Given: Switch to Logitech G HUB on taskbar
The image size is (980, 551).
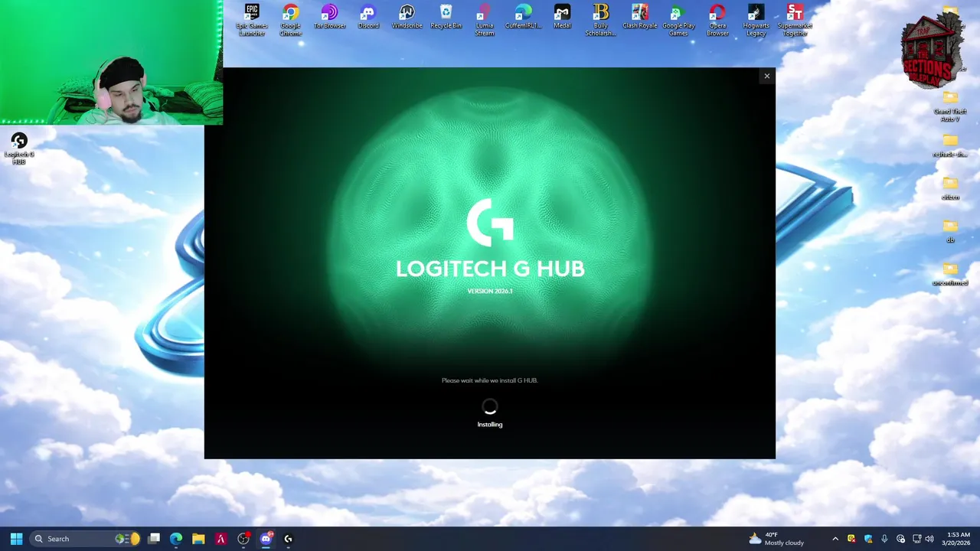Looking at the screenshot, I should [x=288, y=539].
